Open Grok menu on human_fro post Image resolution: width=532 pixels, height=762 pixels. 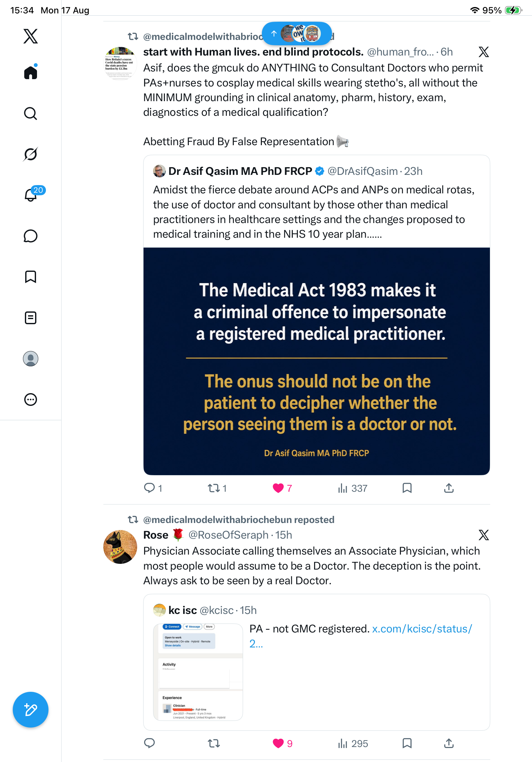[x=484, y=52]
